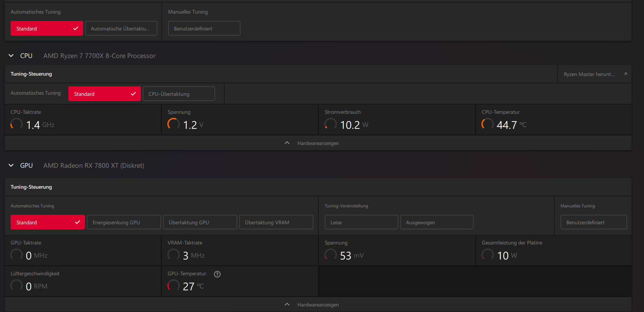Collapse CPU Hardwareanzeigen panel

(318, 143)
